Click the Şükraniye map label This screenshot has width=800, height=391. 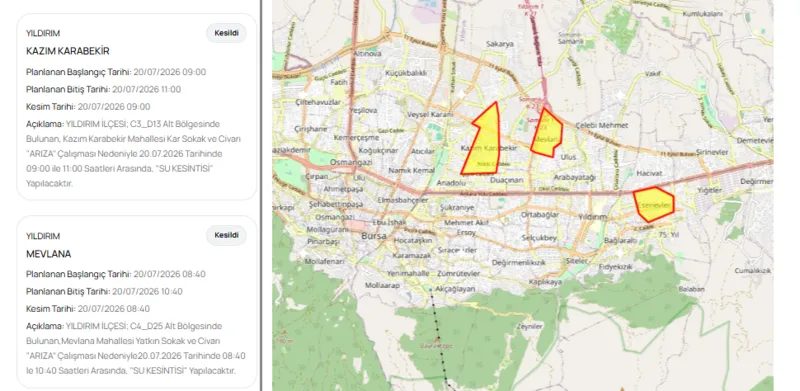[x=457, y=208]
